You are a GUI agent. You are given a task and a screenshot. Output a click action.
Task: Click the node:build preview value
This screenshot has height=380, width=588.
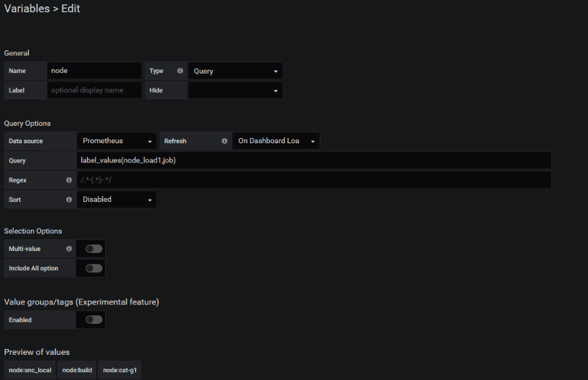tap(77, 370)
